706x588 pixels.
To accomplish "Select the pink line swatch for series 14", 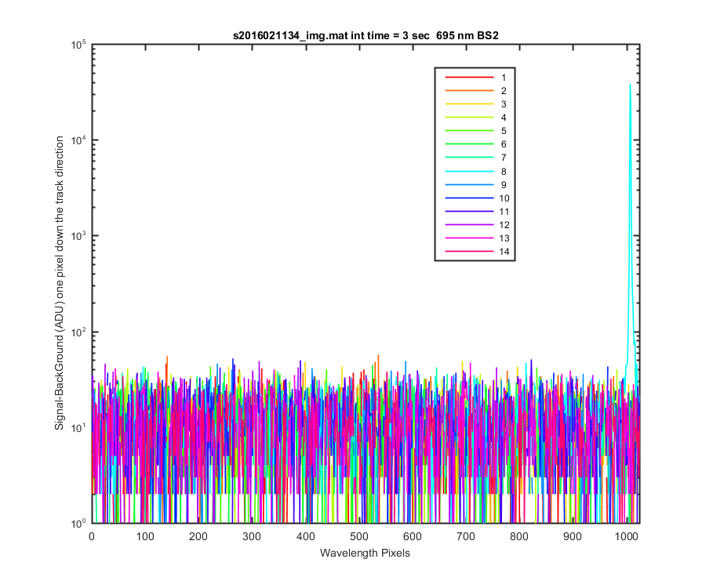I will point(469,252).
